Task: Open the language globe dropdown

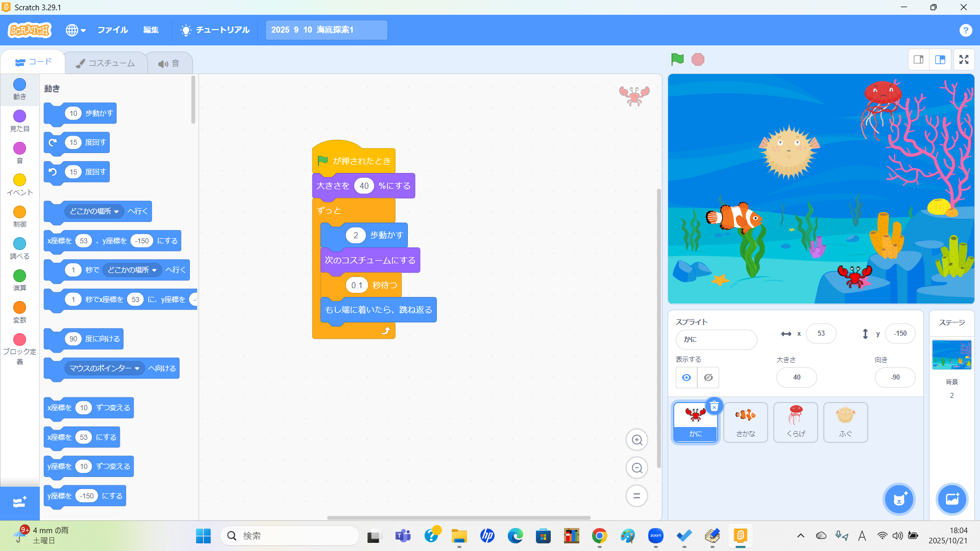Action: (75, 30)
